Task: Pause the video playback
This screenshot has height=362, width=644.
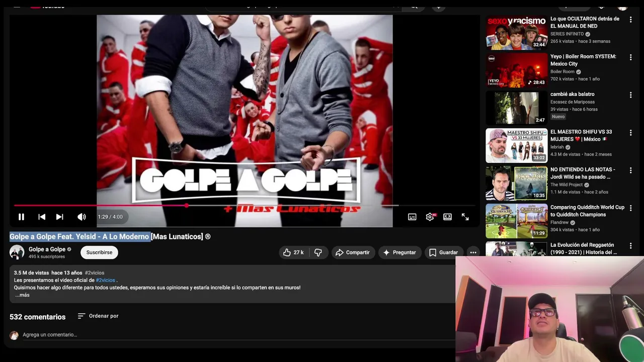Action: (x=21, y=217)
